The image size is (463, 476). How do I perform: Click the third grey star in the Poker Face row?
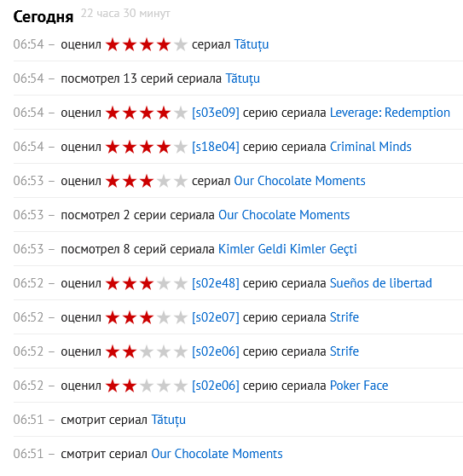[147, 386]
